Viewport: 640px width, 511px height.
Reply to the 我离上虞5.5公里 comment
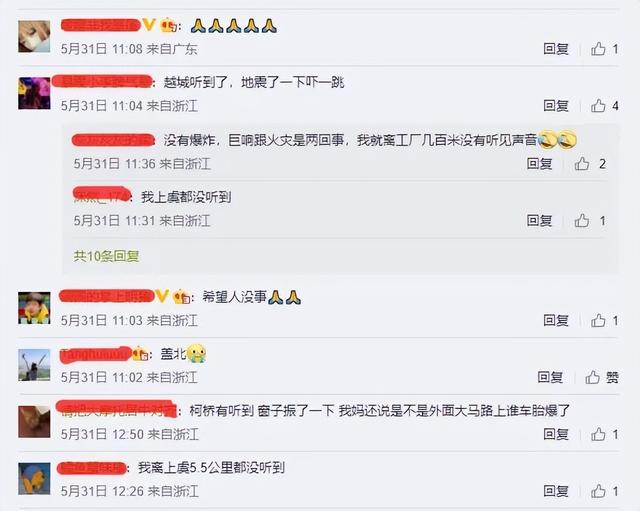click(x=556, y=491)
